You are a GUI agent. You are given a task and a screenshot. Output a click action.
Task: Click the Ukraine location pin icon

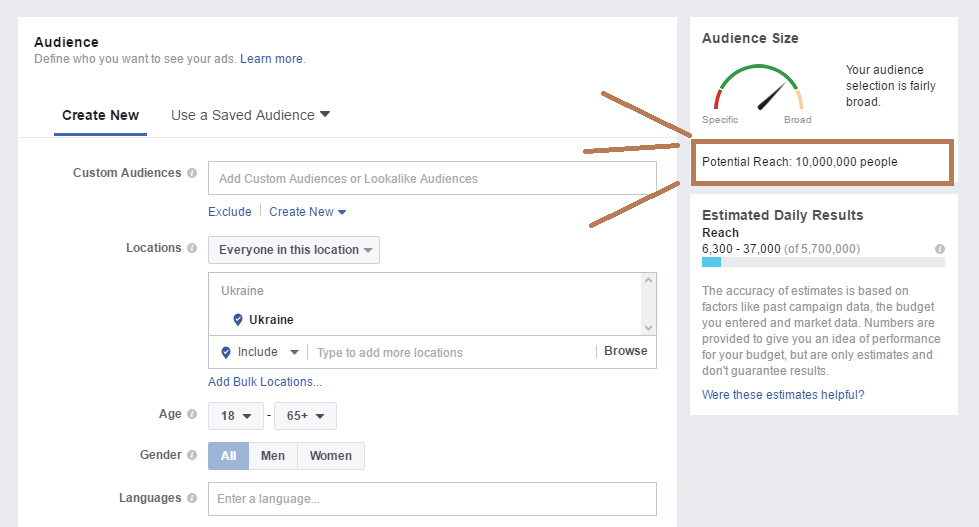coord(238,320)
